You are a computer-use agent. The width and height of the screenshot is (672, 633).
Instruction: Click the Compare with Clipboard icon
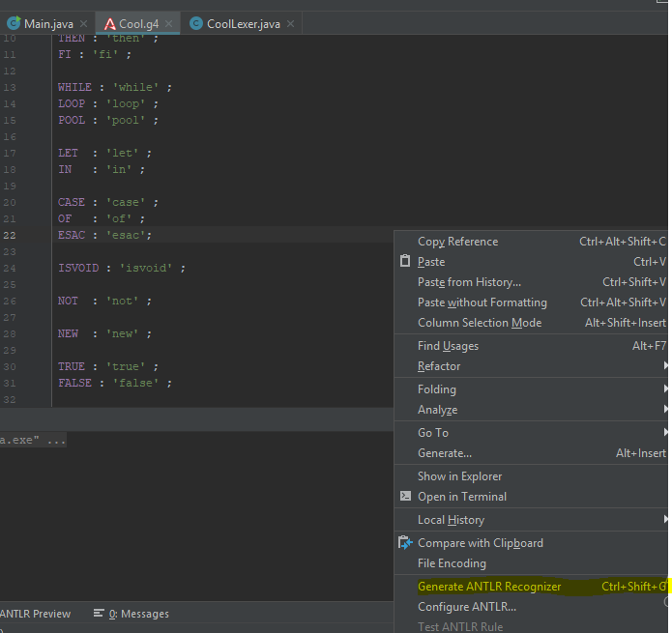tap(405, 543)
